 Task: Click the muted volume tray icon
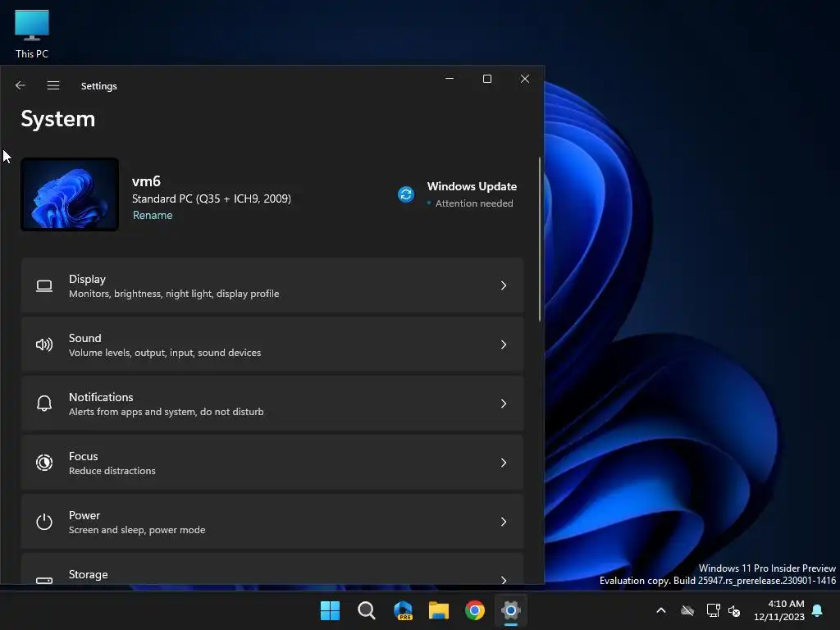pyautogui.click(x=734, y=610)
